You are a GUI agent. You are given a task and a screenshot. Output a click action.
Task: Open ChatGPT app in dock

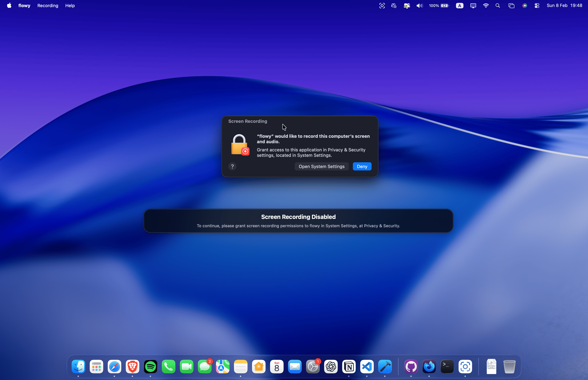click(331, 367)
